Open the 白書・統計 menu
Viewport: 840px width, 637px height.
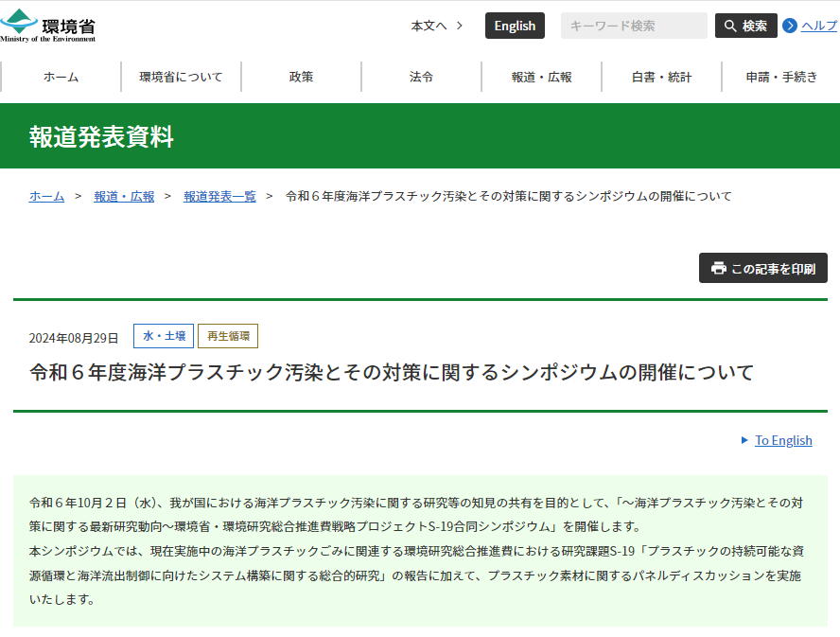[661, 76]
